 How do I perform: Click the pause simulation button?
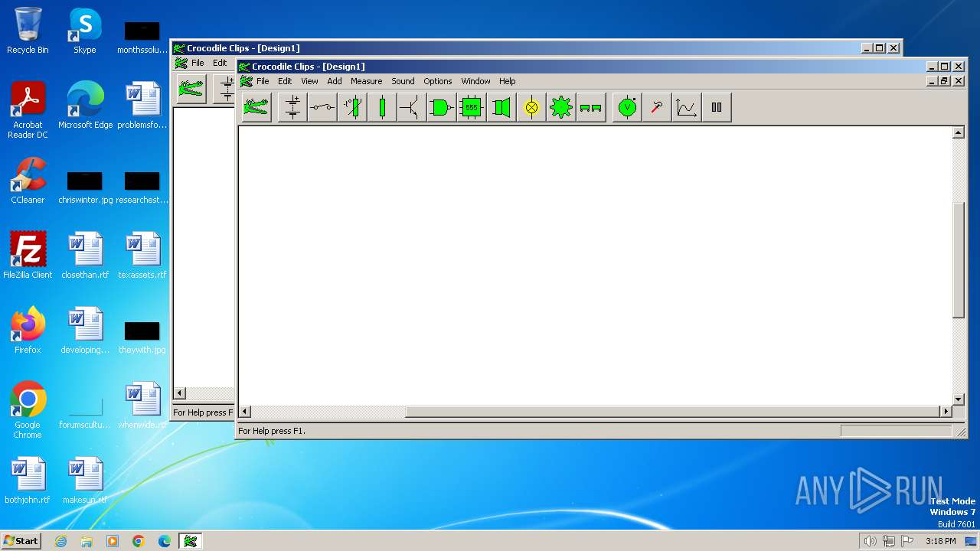point(717,108)
